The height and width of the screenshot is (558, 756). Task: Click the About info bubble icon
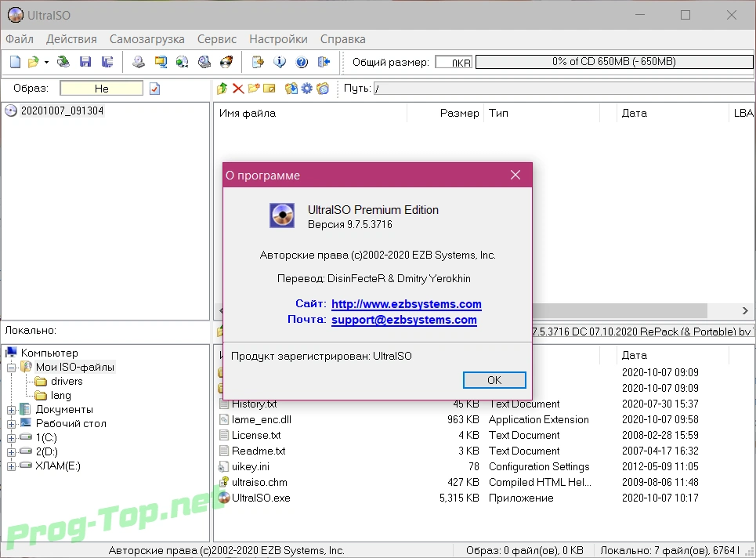point(280,62)
